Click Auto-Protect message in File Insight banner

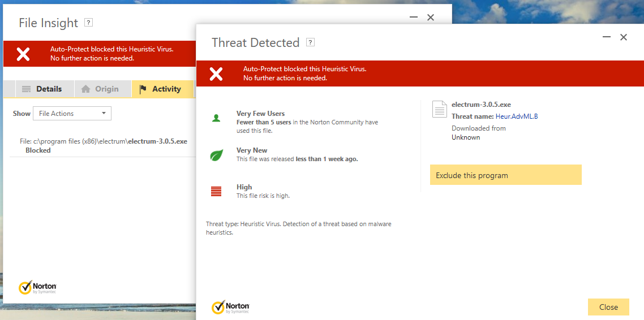pos(111,54)
